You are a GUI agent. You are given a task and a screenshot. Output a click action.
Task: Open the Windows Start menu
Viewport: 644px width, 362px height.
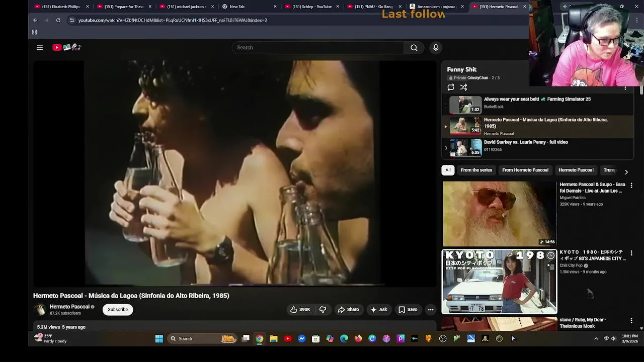[x=159, y=339]
